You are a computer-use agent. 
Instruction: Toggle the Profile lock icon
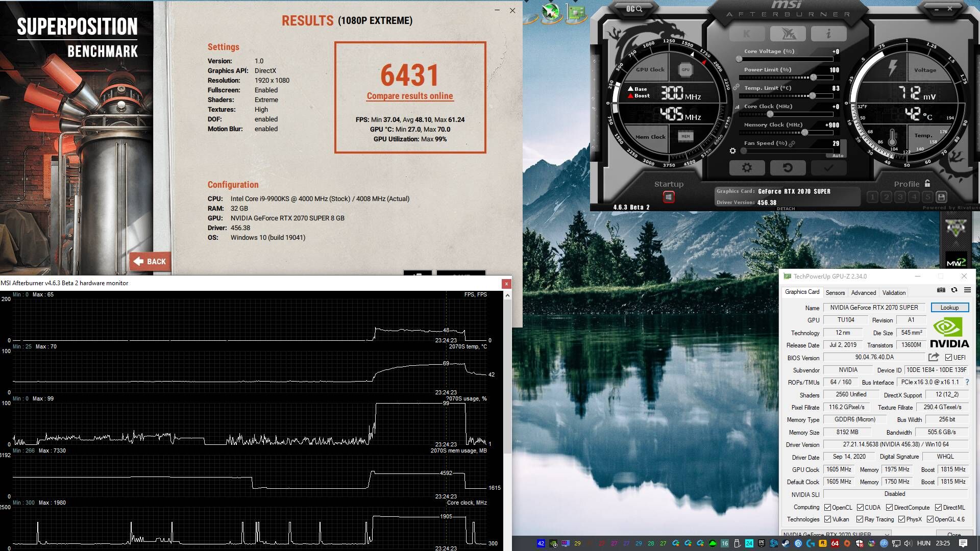pos(927,183)
